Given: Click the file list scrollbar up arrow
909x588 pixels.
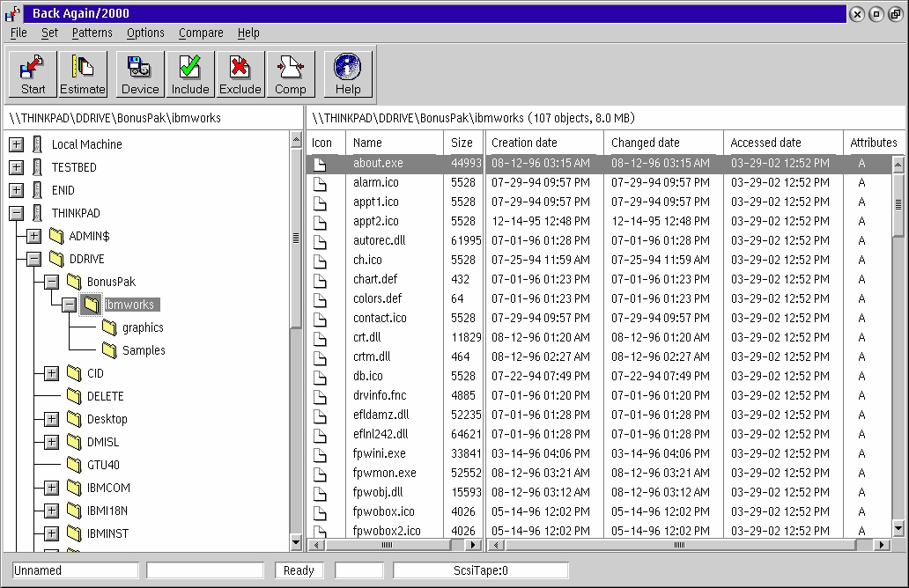Looking at the screenshot, I should [898, 165].
